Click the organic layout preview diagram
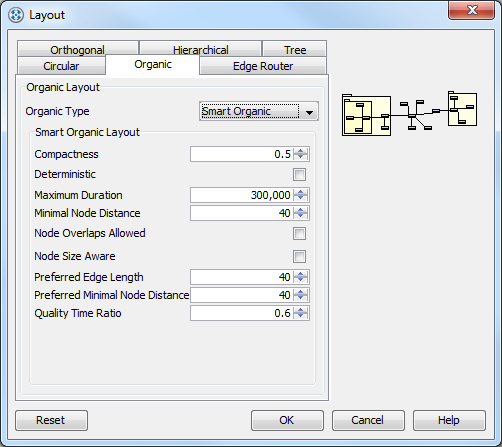Screen dimensions: 502x447 tap(409, 114)
